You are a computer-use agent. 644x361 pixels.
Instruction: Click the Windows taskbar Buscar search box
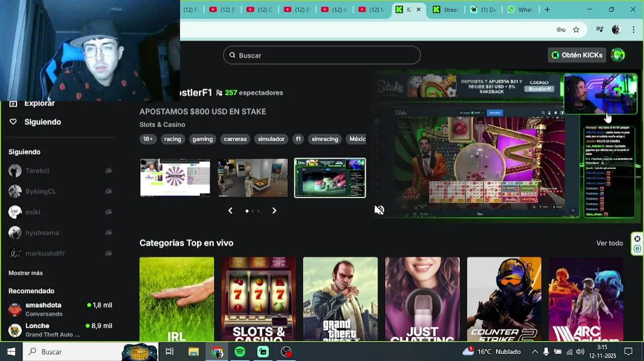pyautogui.click(x=90, y=351)
